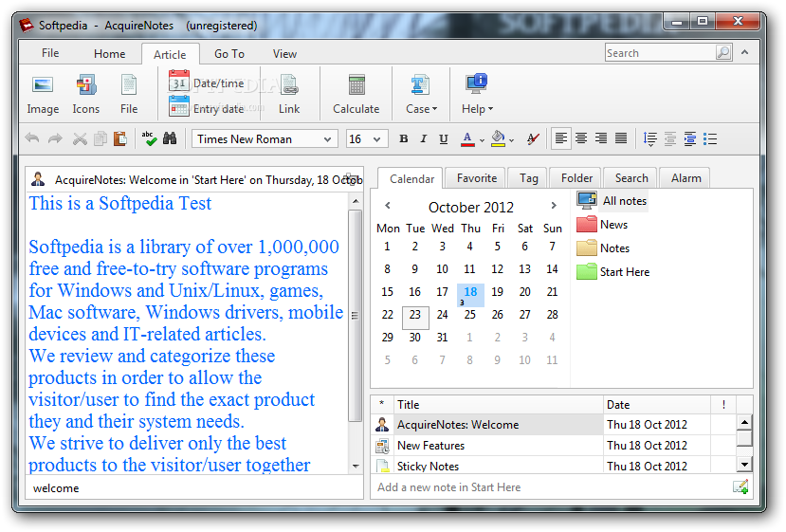
Task: Open the Alarm tab
Action: tap(685, 178)
